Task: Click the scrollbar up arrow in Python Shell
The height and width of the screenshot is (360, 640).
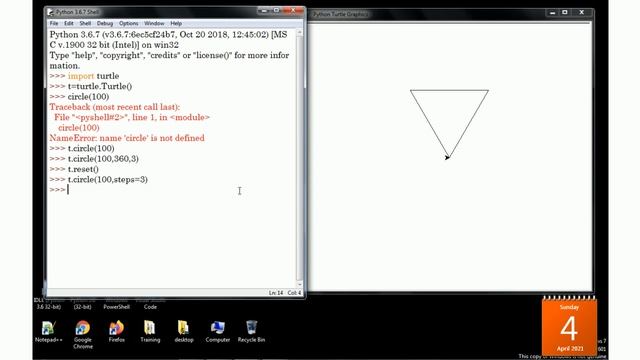Action: 300,32
